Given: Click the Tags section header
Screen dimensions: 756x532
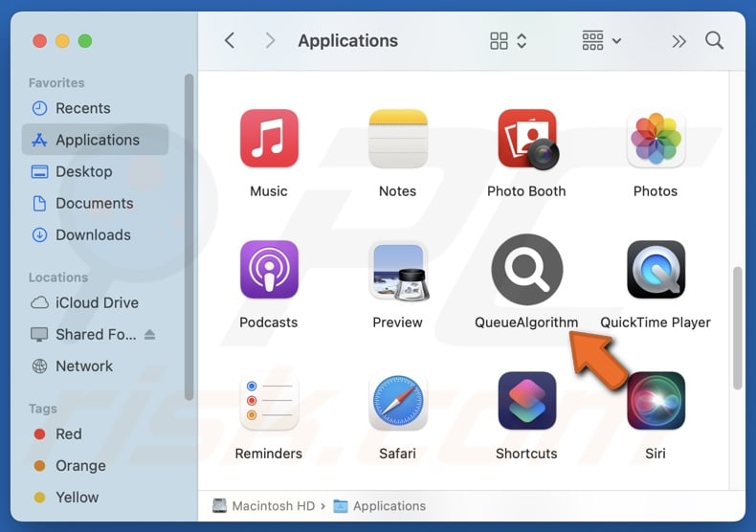Looking at the screenshot, I should [x=43, y=409].
